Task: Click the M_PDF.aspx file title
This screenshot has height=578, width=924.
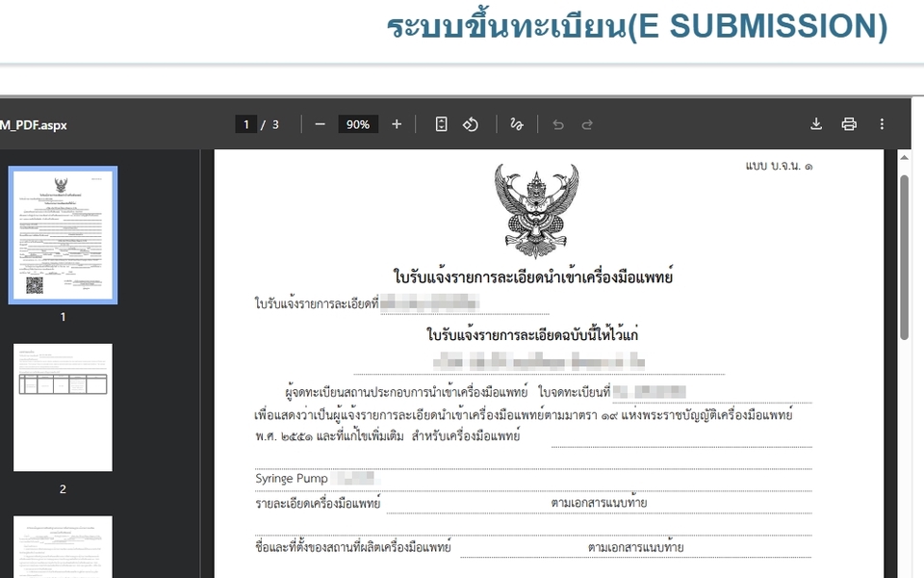Action: click(x=34, y=124)
